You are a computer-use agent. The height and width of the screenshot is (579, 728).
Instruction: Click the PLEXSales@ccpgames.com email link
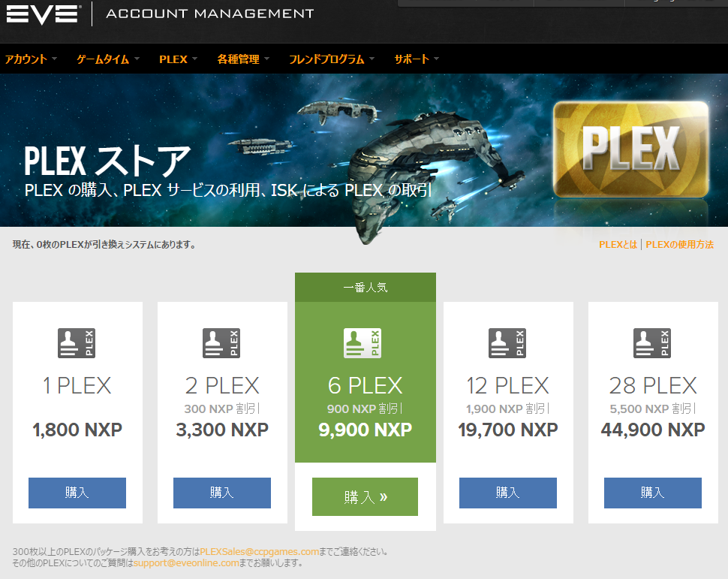point(260,551)
